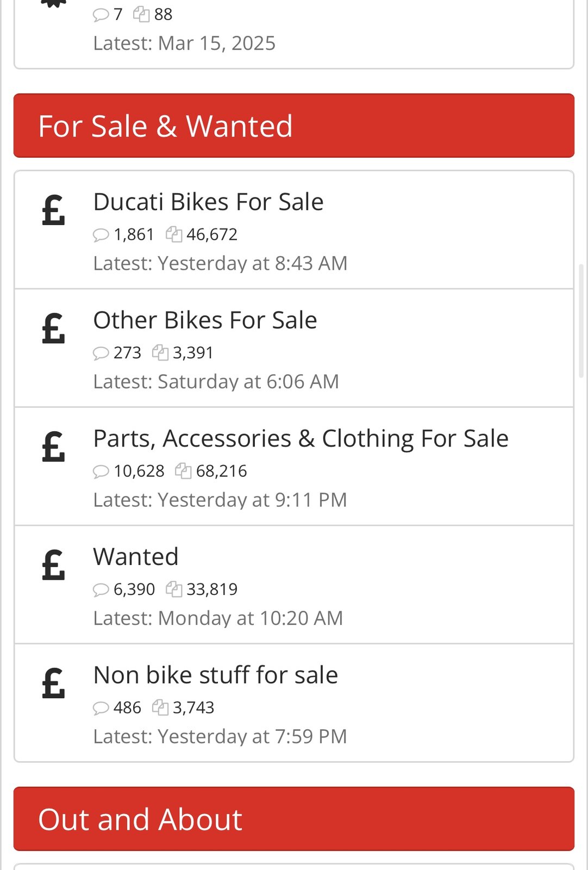588x870 pixels.
Task: Click pound icon beside Wanted forum
Action: [x=53, y=565]
